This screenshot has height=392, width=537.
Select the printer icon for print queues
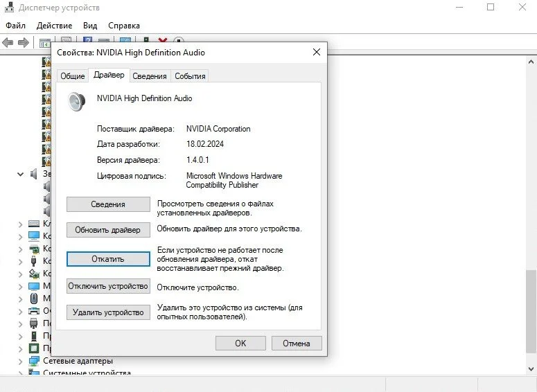click(x=33, y=311)
